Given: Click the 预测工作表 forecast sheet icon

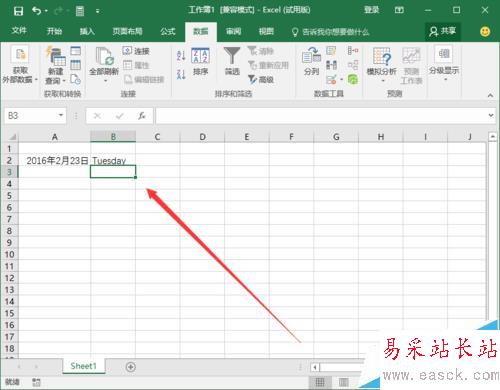Looking at the screenshot, I should (x=411, y=65).
